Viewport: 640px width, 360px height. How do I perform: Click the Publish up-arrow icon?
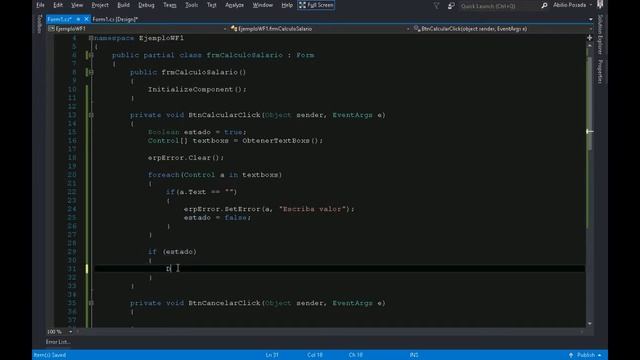571,355
